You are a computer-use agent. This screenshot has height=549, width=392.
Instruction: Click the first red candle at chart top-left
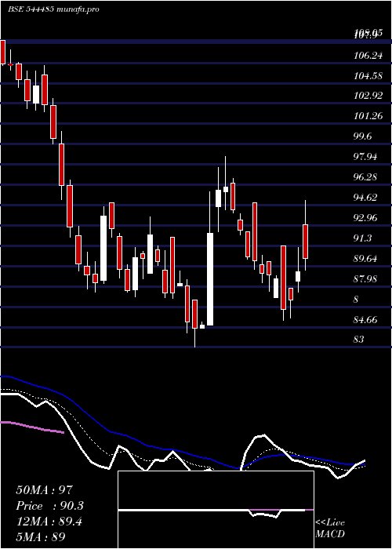click(x=3, y=52)
